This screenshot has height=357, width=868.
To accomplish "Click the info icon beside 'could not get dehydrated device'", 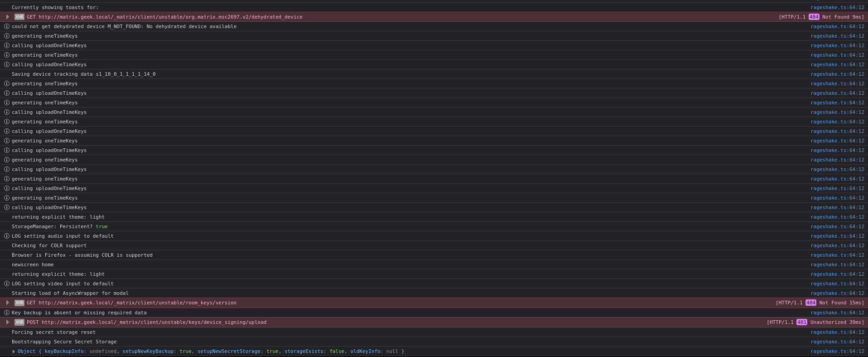I will click(7, 26).
